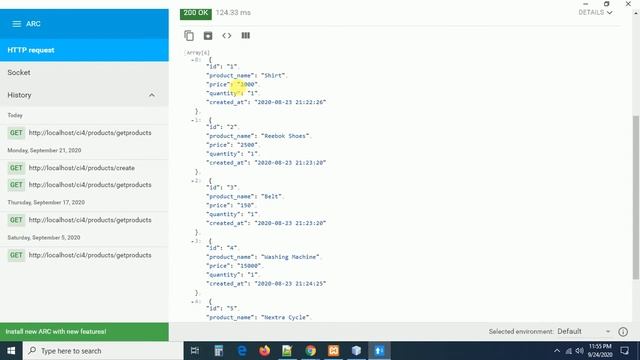The width and height of the screenshot is (640, 360).
Task: Click the Monday, September 21, 2020 label
Action: pyautogui.click(x=44, y=151)
